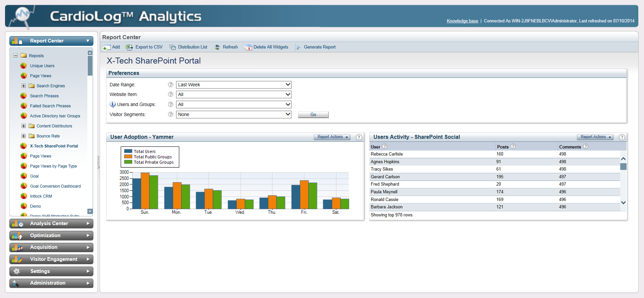The width and height of the screenshot is (644, 298).
Task: Expand the Search Engines folder
Action: pos(23,86)
